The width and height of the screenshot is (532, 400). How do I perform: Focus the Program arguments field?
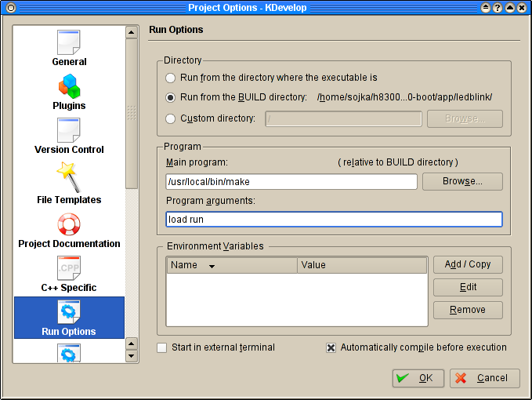point(335,220)
